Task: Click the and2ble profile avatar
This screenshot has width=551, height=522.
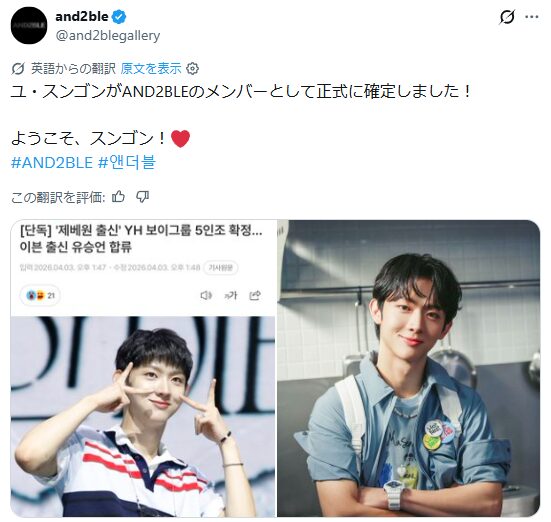Action: tap(29, 25)
